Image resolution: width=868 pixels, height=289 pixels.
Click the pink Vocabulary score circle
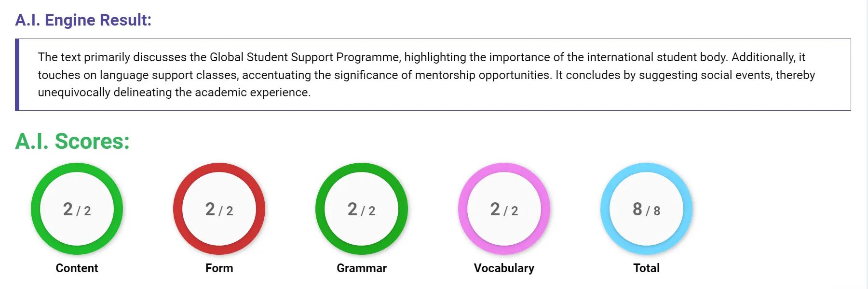[504, 209]
